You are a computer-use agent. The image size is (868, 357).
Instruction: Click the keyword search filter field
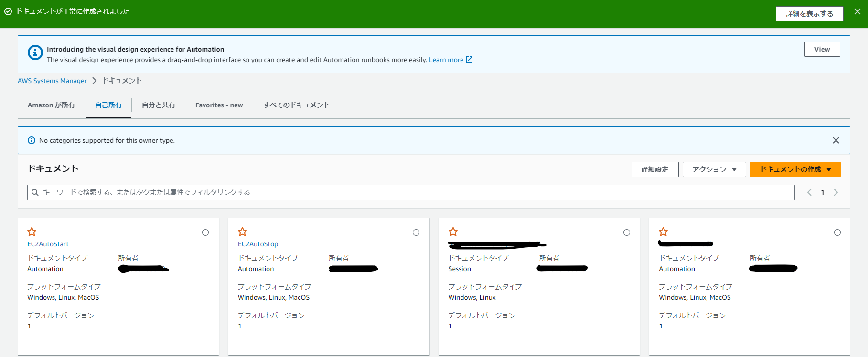click(x=411, y=192)
